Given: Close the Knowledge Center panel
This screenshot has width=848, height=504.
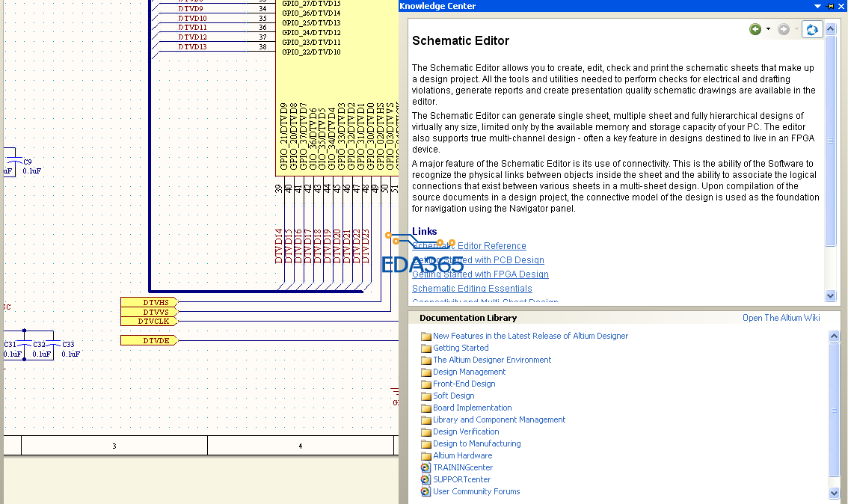Looking at the screenshot, I should click(841, 6).
